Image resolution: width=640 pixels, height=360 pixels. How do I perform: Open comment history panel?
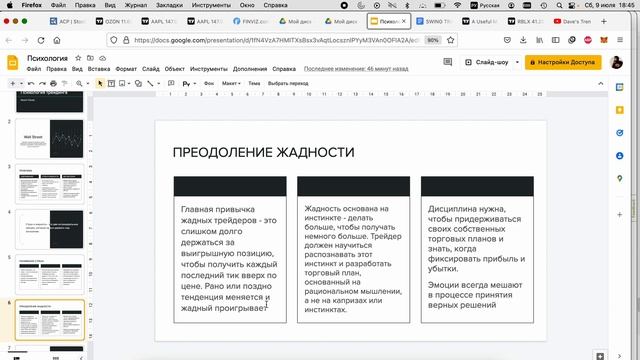[x=448, y=62]
